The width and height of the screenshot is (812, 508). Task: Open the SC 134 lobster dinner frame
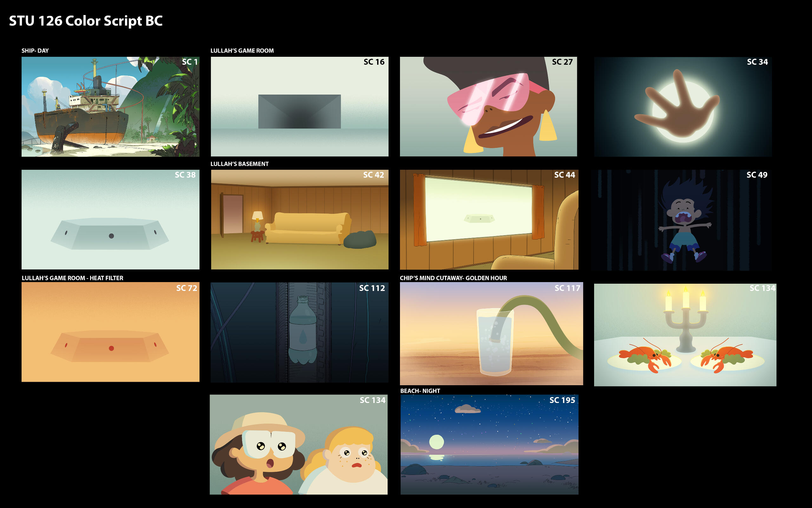(x=685, y=335)
